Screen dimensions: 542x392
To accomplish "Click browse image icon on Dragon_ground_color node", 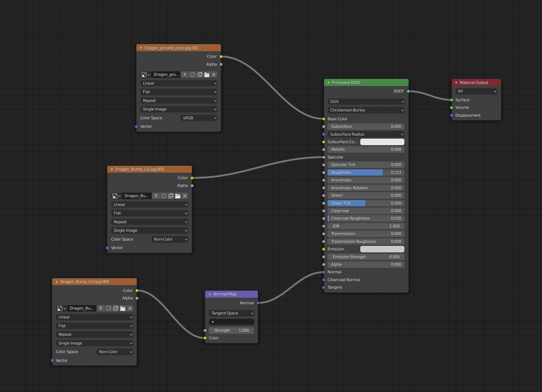I will click(x=145, y=75).
